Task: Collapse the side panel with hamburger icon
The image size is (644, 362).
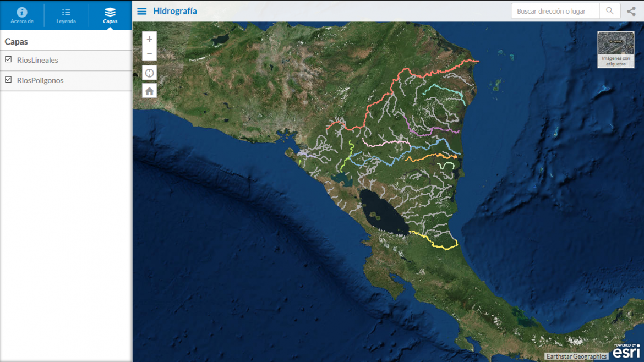Action: 141,11
